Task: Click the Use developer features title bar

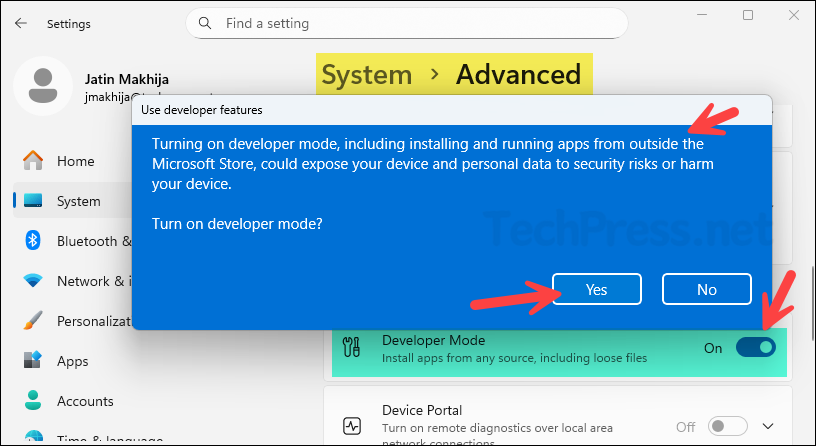Action: tap(452, 110)
